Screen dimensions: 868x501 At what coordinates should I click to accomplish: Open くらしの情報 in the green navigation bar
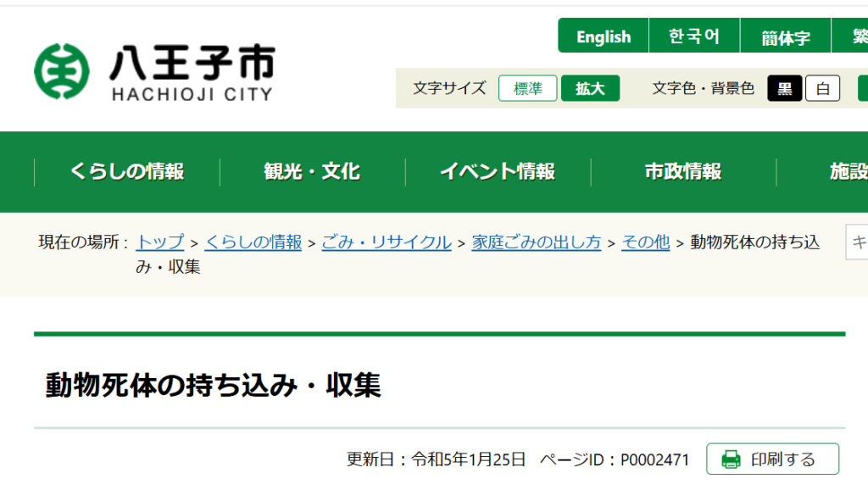tap(127, 172)
